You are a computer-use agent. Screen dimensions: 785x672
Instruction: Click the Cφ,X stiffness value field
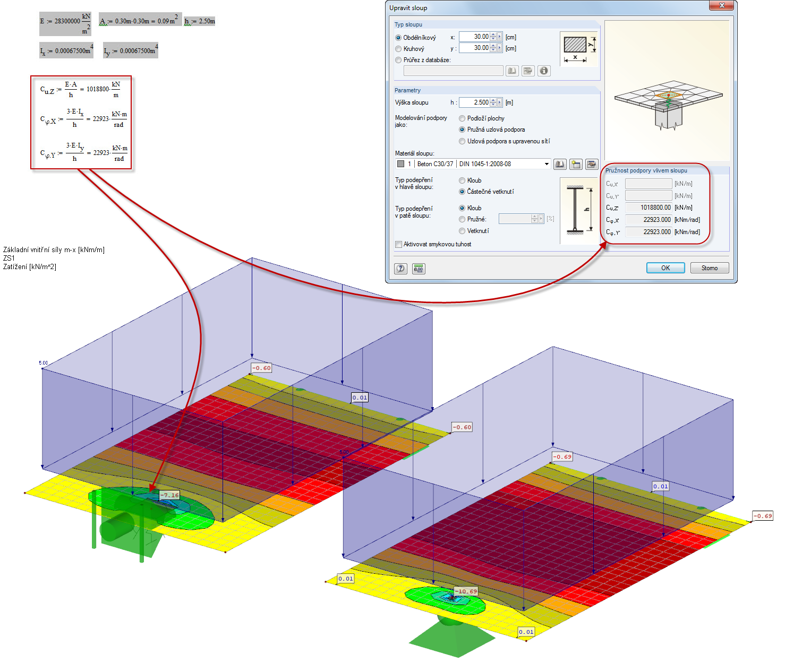(x=649, y=220)
